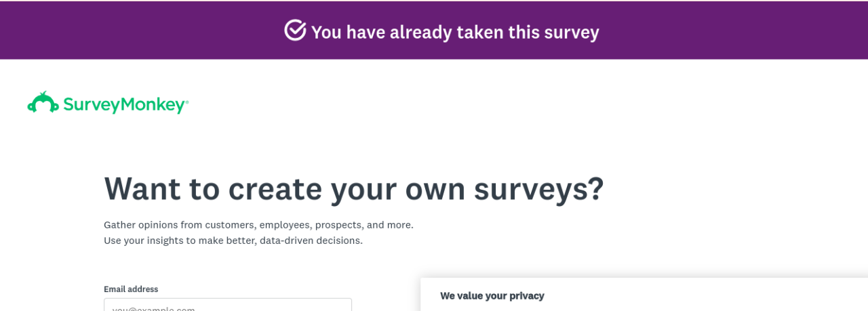Click the "You have already taken this survey" message

(454, 32)
